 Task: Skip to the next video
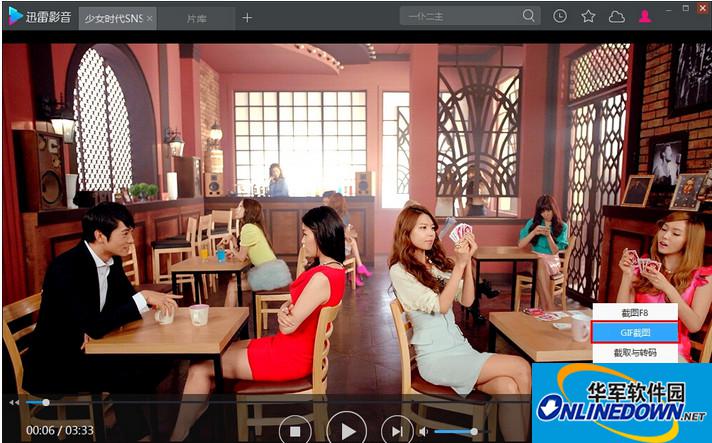(x=396, y=431)
